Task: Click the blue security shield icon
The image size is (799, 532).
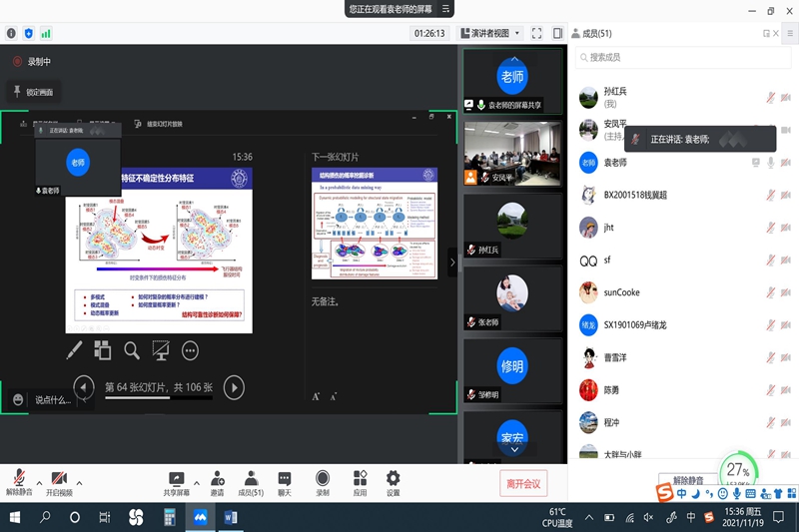Action: click(x=28, y=33)
